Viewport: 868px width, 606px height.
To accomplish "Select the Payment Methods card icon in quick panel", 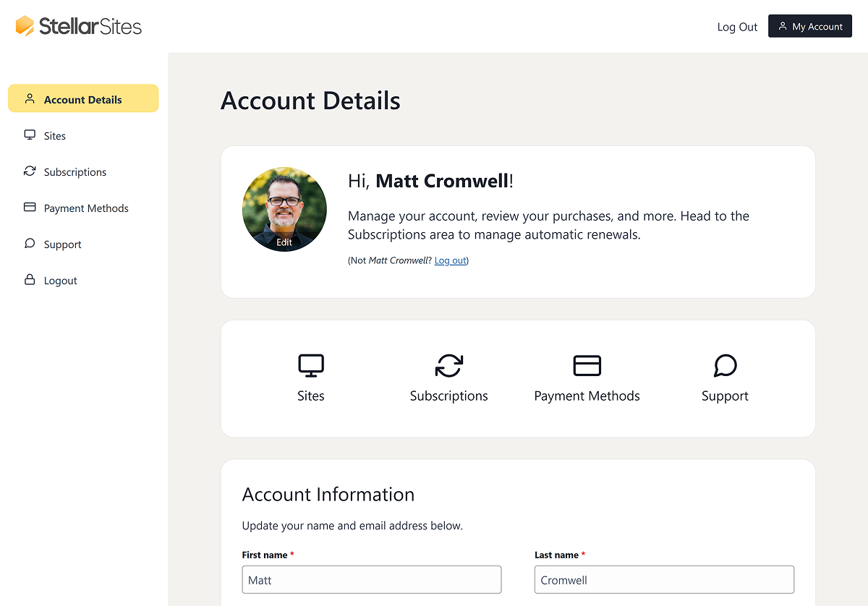I will click(x=587, y=365).
